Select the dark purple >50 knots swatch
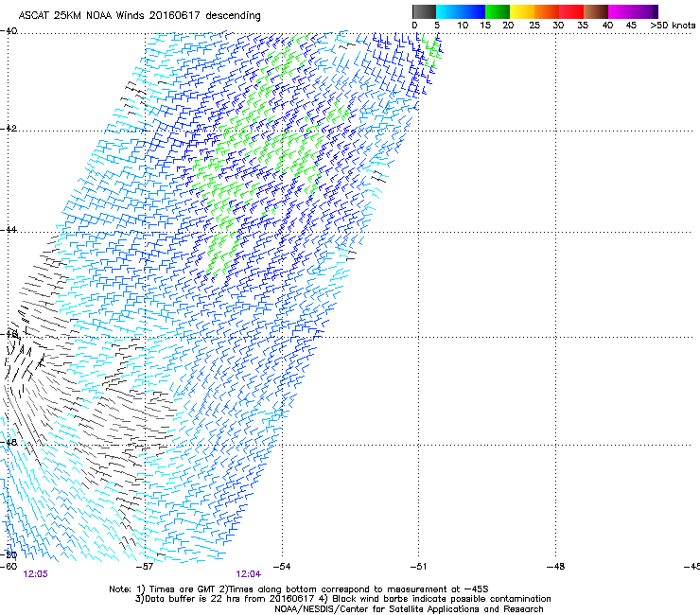The width and height of the screenshot is (700, 615). (656, 11)
